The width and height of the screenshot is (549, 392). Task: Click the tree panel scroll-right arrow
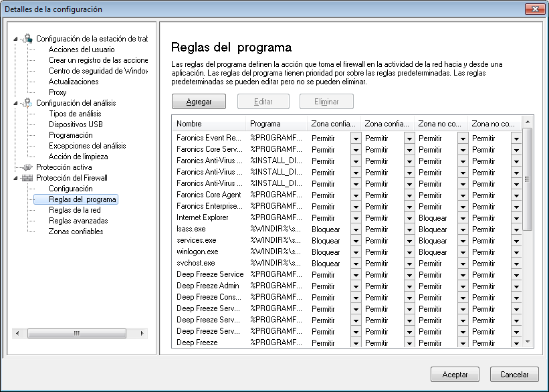(142, 333)
